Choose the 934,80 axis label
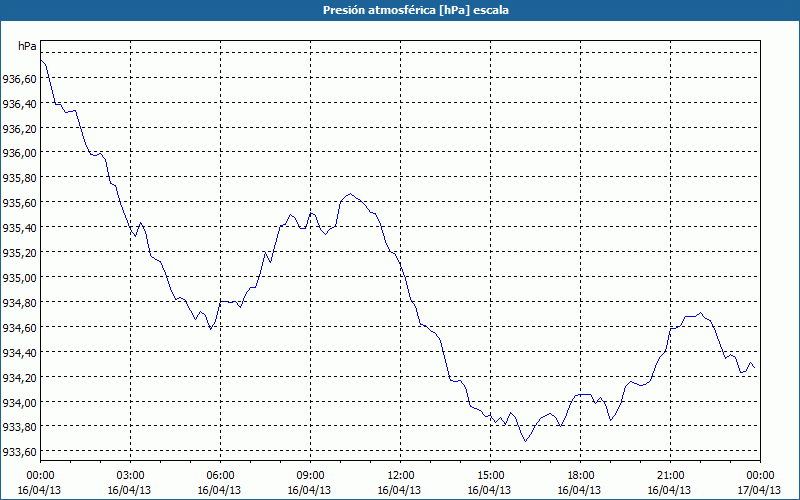 (x=20, y=303)
